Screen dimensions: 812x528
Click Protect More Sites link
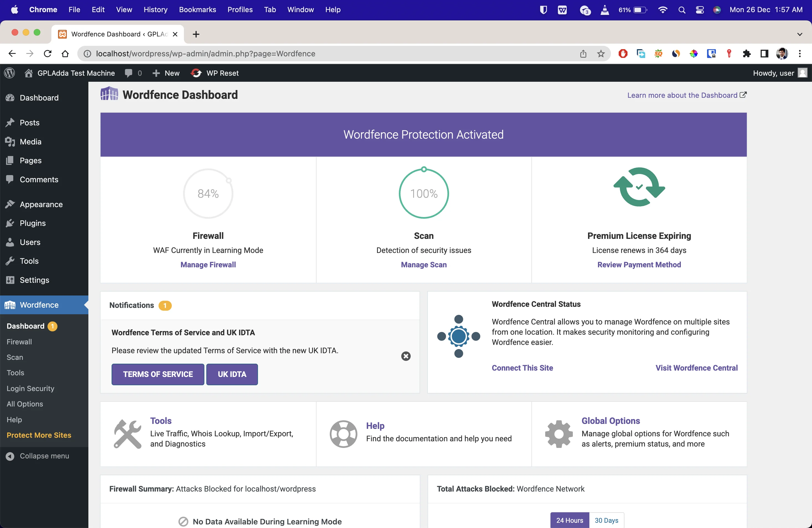[39, 435]
